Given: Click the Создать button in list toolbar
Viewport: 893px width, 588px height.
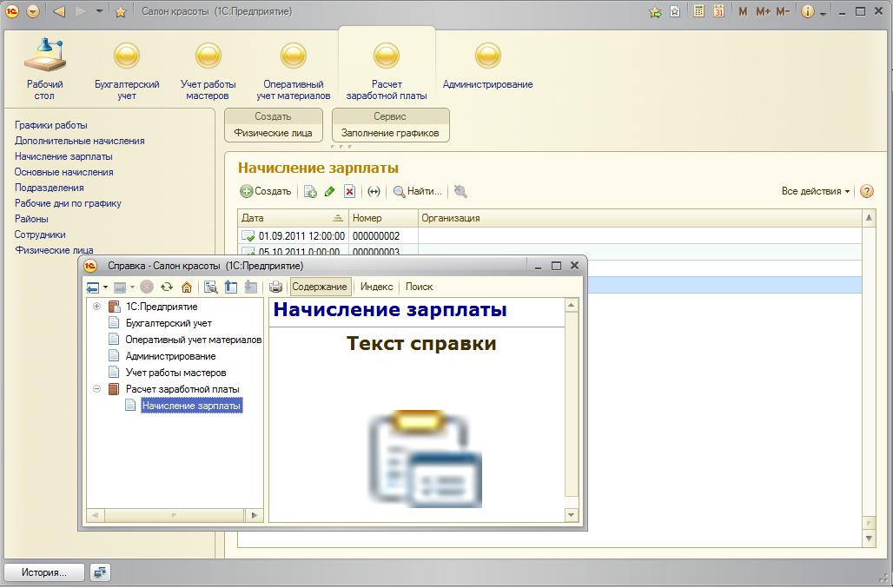Looking at the screenshot, I should pos(266,191).
